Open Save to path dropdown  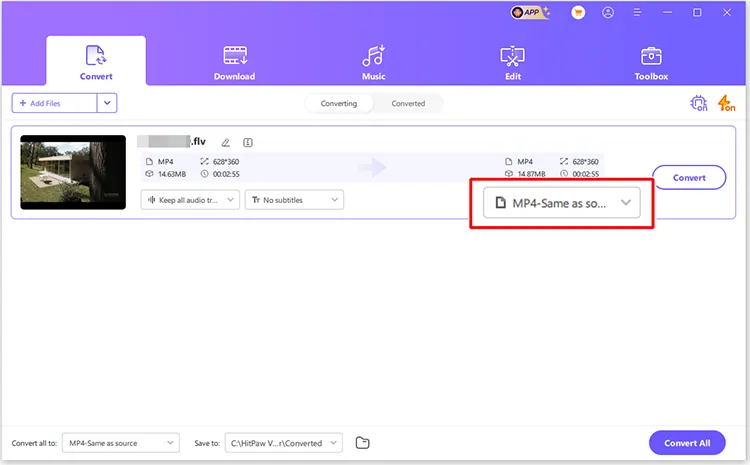pos(284,443)
